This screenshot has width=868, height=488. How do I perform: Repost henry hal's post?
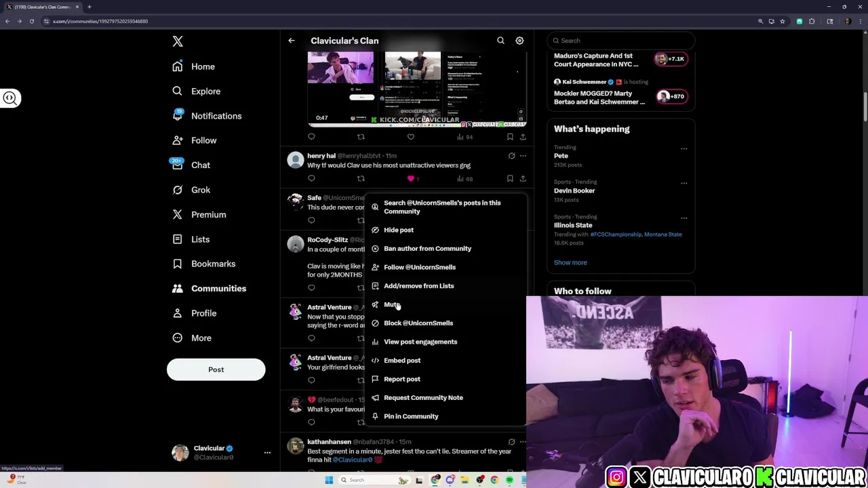361,178
